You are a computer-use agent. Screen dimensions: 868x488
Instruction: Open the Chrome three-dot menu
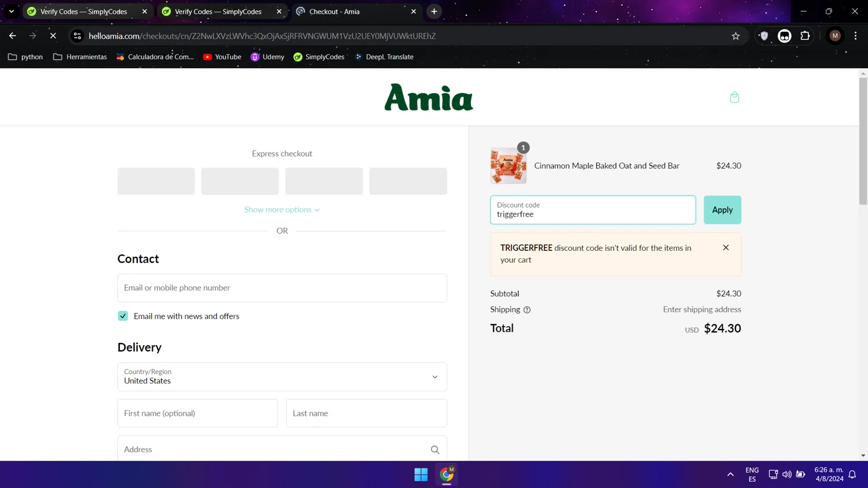[x=855, y=36]
